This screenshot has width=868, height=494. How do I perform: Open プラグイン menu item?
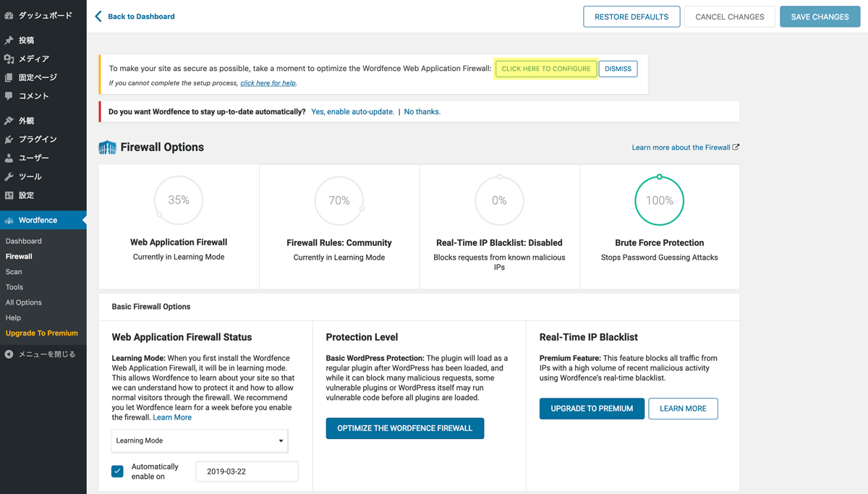(x=43, y=139)
